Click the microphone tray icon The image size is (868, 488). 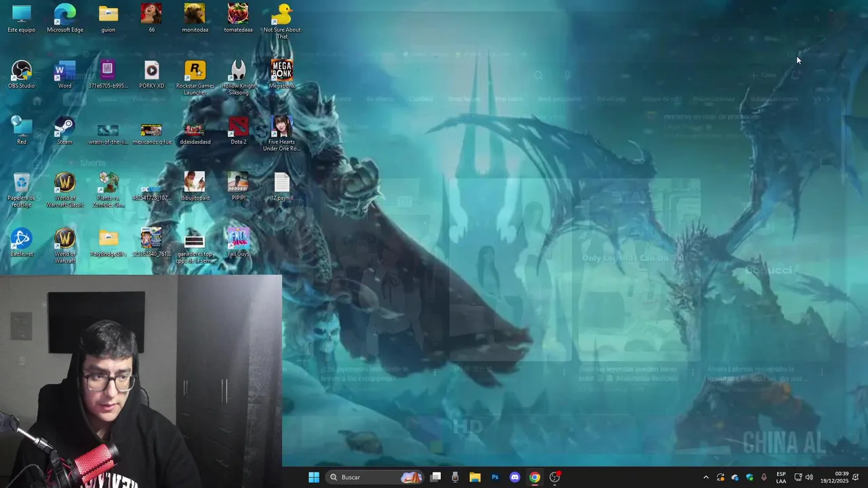click(x=764, y=477)
